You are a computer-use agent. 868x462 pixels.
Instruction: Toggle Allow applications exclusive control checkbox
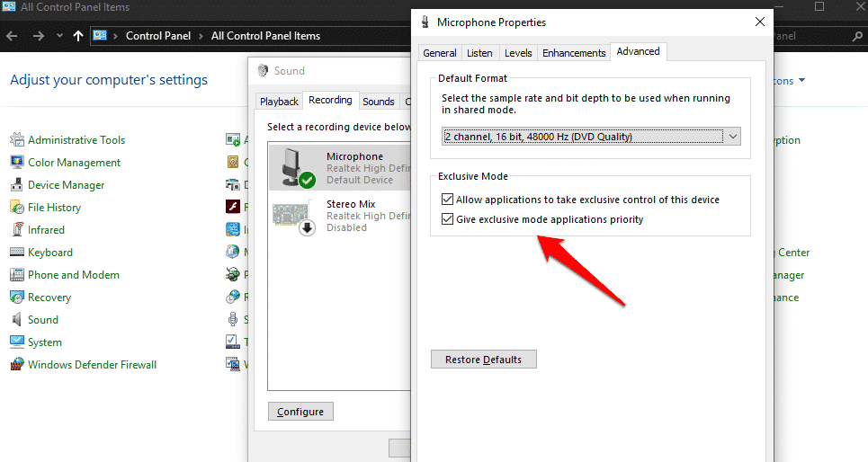click(447, 200)
